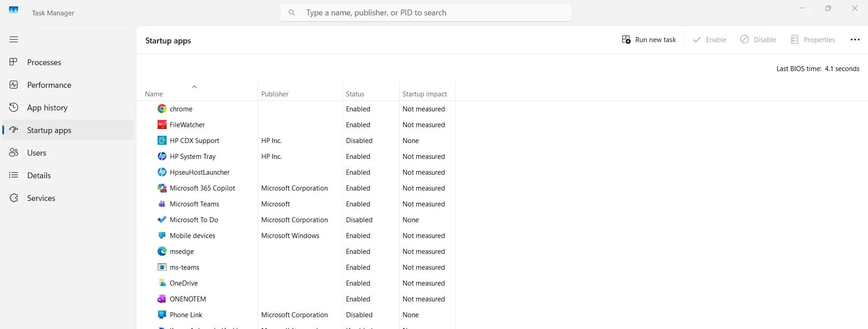Viewport: 868px width, 329px height.
Task: Click the Task Manager logo icon
Action: click(14, 10)
